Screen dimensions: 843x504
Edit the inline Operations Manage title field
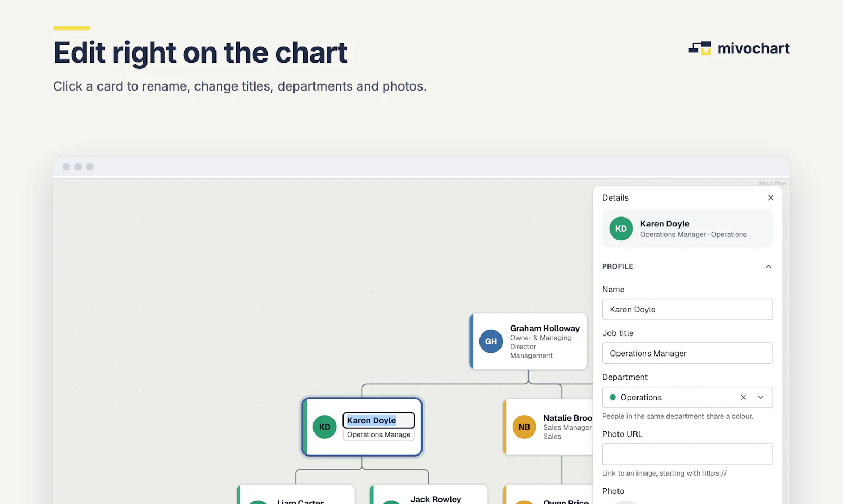(x=379, y=434)
